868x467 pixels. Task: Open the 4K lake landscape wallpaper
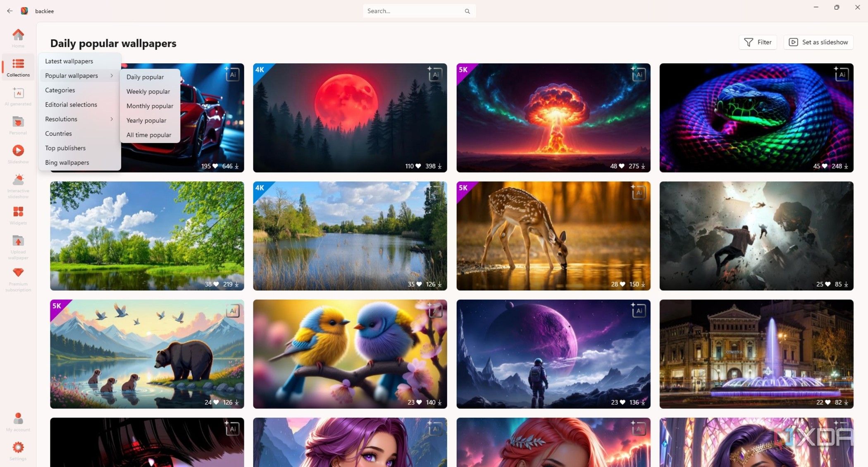coord(350,236)
